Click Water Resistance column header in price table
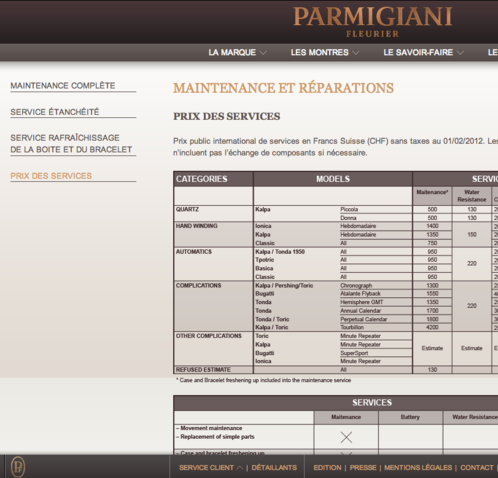 (472, 196)
